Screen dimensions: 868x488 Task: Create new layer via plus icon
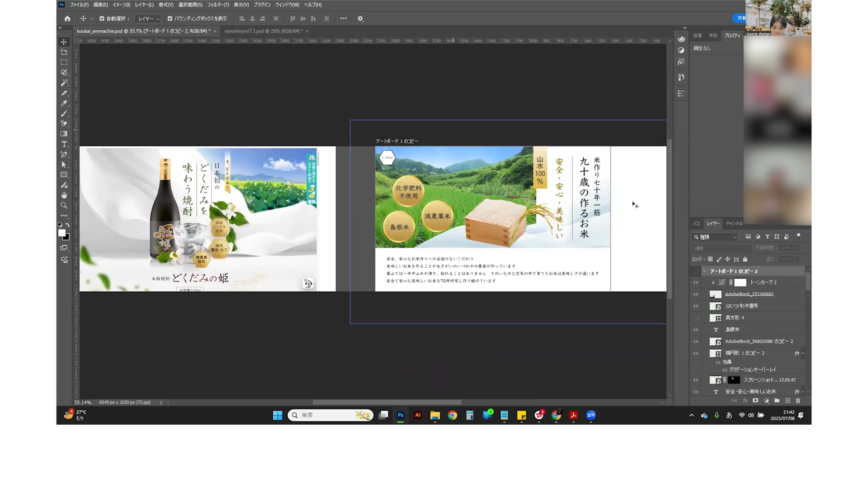tap(788, 401)
